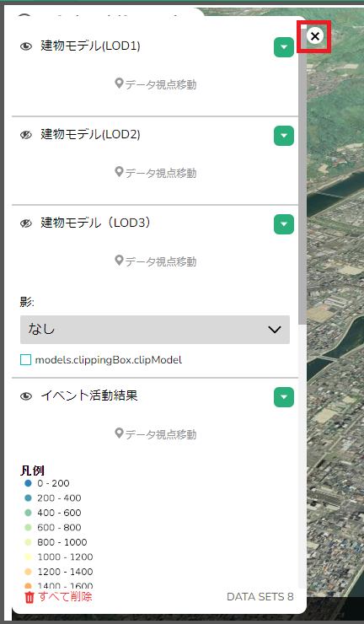Click the pin icon under イベント活動結果
Screen dimensions: 364x624
click(x=119, y=433)
